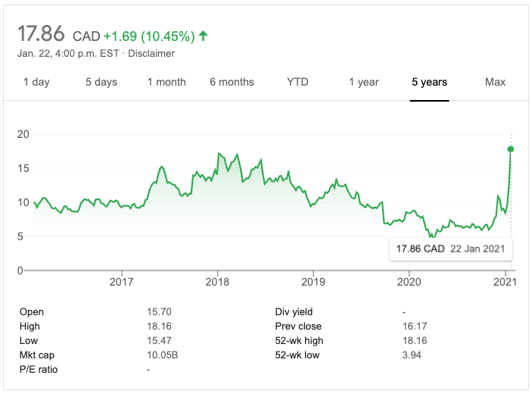Screen dimensions: 532x394
Task: Select the 6 months tab
Action: point(232,82)
